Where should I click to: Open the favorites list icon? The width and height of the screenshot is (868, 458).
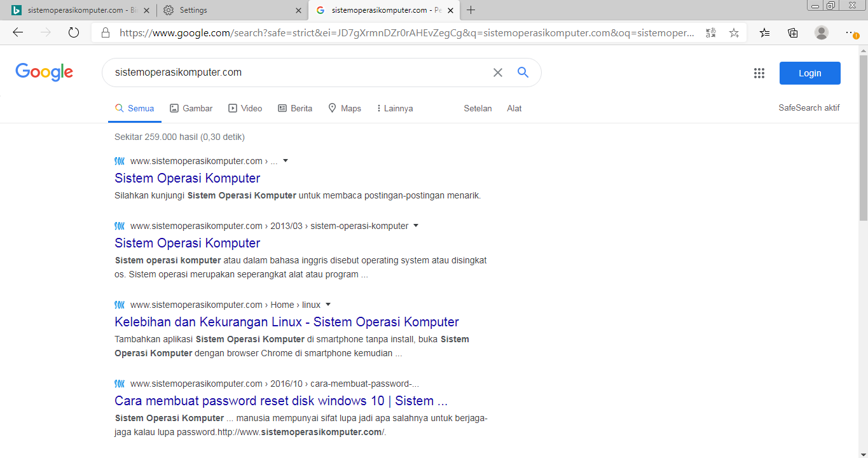pos(765,33)
